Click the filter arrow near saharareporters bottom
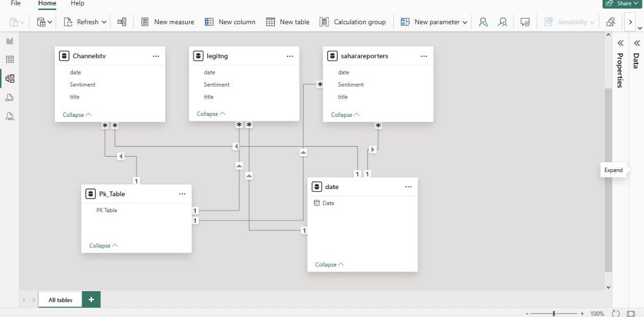The image size is (644, 317). 372,149
